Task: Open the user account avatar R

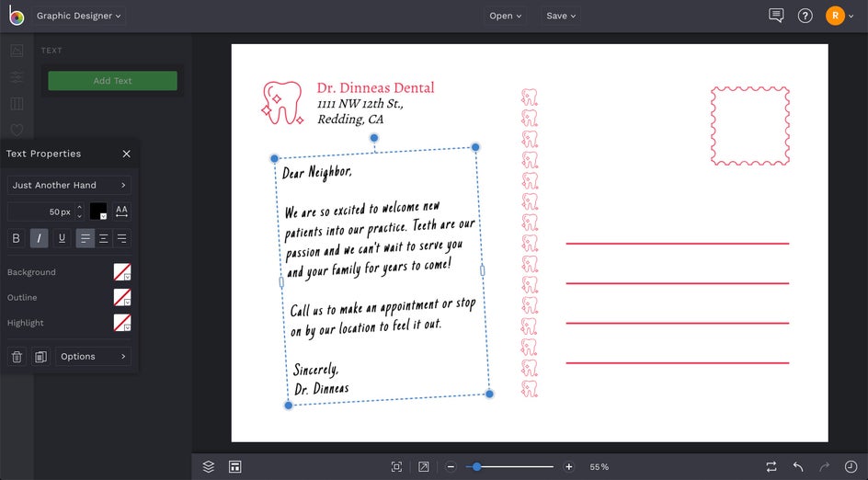Action: point(835,16)
